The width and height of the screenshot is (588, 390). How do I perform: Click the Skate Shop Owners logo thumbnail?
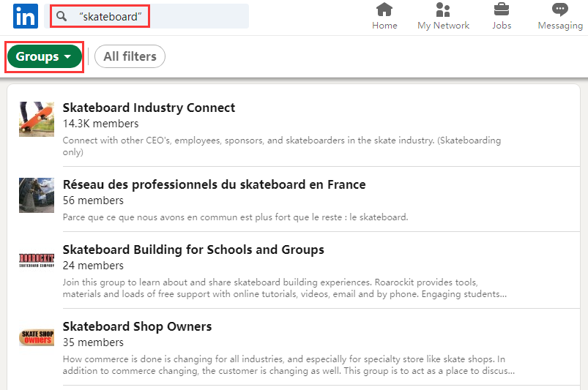[x=37, y=337]
